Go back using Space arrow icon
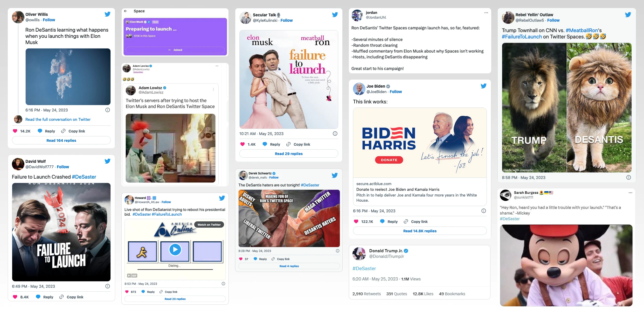This screenshot has height=309, width=644. coord(126,11)
